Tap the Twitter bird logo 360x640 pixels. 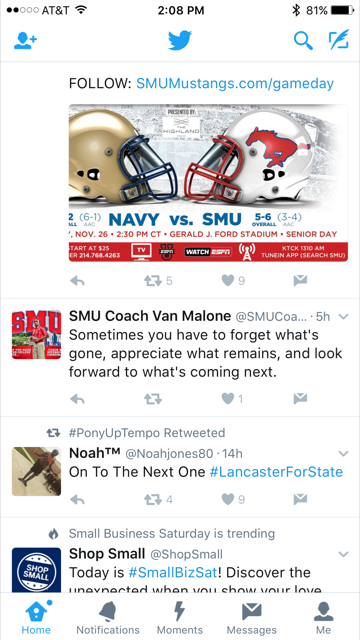(x=180, y=40)
